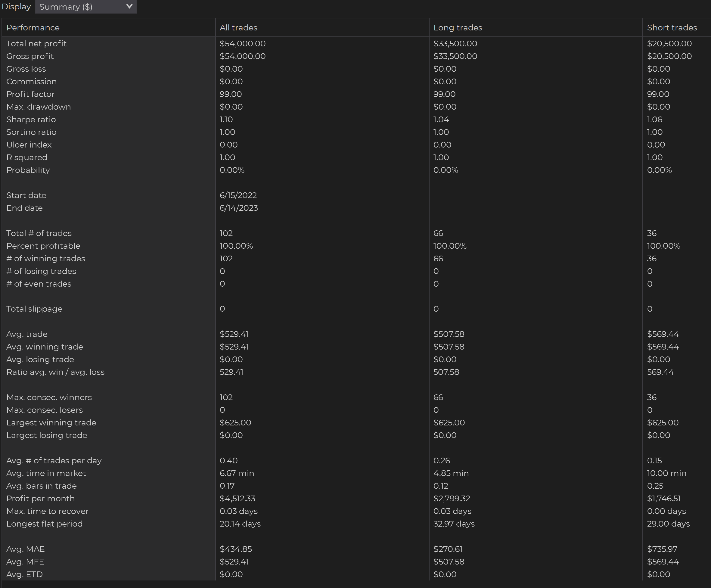Viewport: 711px width, 588px height.
Task: Select the Total # of trades row label
Action: pyautogui.click(x=39, y=233)
